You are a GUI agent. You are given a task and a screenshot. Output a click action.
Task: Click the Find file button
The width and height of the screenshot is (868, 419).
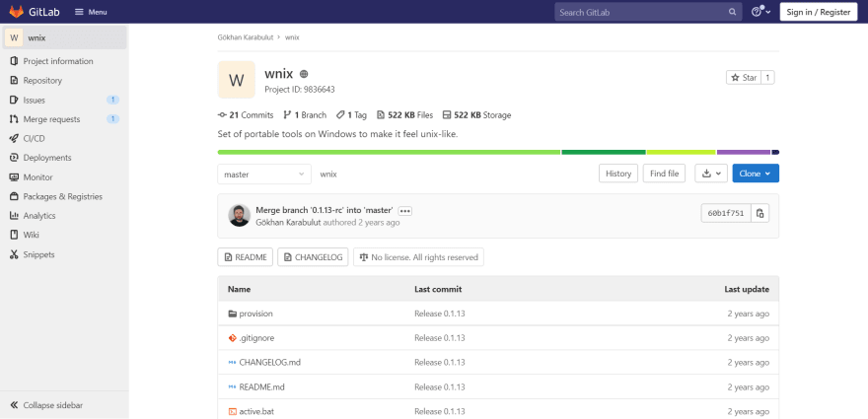pos(664,174)
